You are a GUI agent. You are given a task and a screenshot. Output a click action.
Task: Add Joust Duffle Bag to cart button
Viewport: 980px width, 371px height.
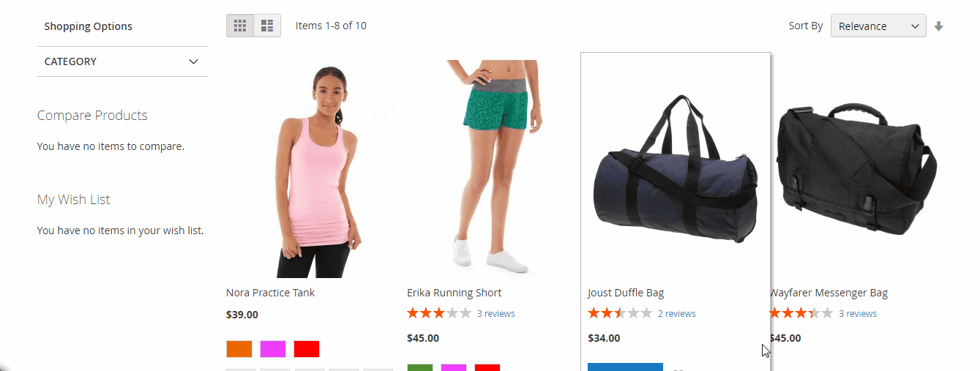tap(625, 367)
